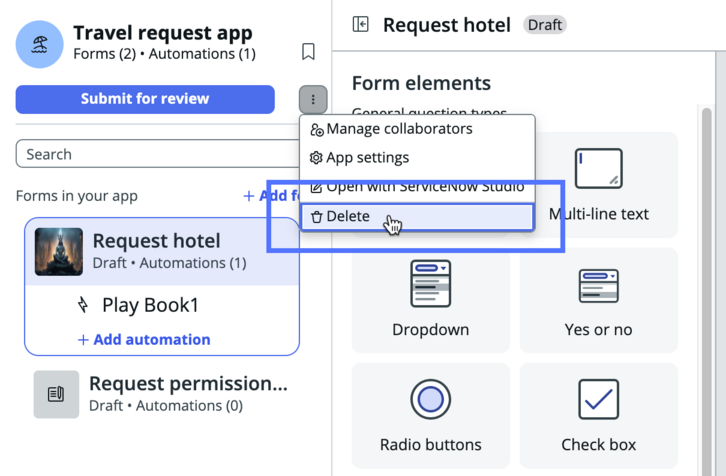Add a Dropdown form element
Viewport: 726px width, 476px height.
431,300
